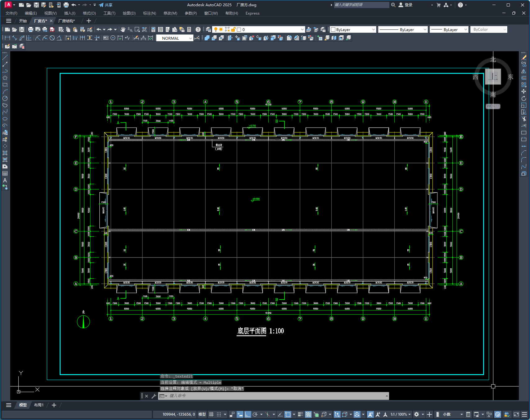This screenshot has width=530, height=420.
Task: Click the ByLayer color square swatch
Action: coord(333,29)
